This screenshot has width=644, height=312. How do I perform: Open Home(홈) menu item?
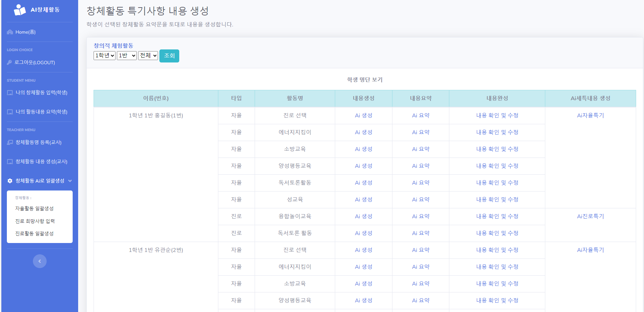point(25,32)
